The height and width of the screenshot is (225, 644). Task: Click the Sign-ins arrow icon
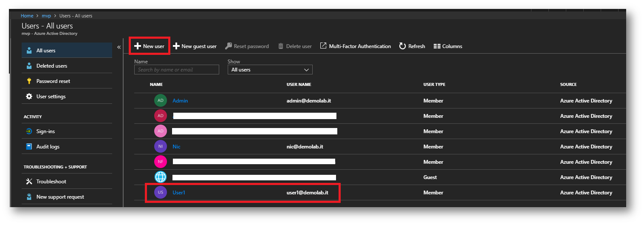(29, 131)
